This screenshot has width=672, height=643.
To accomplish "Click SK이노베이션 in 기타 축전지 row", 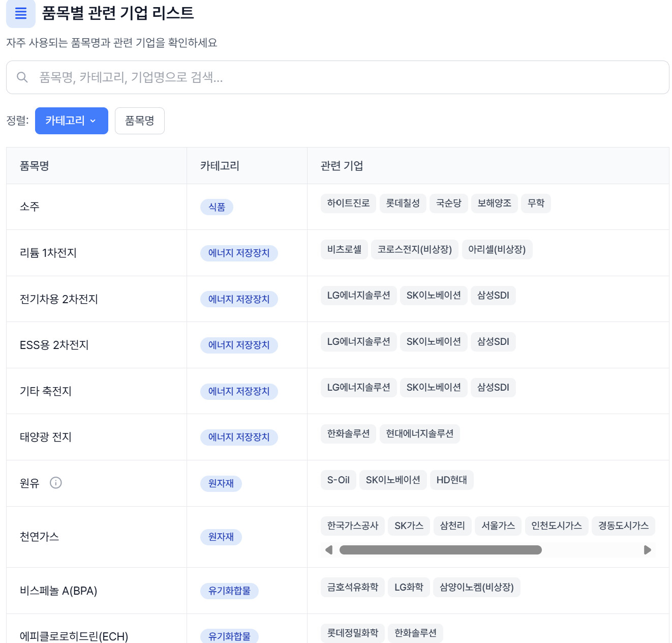I will (x=434, y=388).
